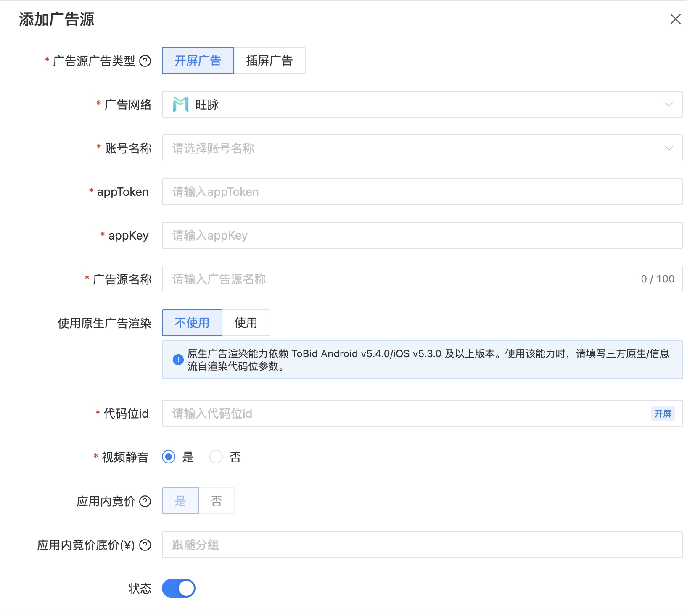Screen dimensions: 687x616
Task: Select 开屏广告 ad type
Action: tap(198, 61)
